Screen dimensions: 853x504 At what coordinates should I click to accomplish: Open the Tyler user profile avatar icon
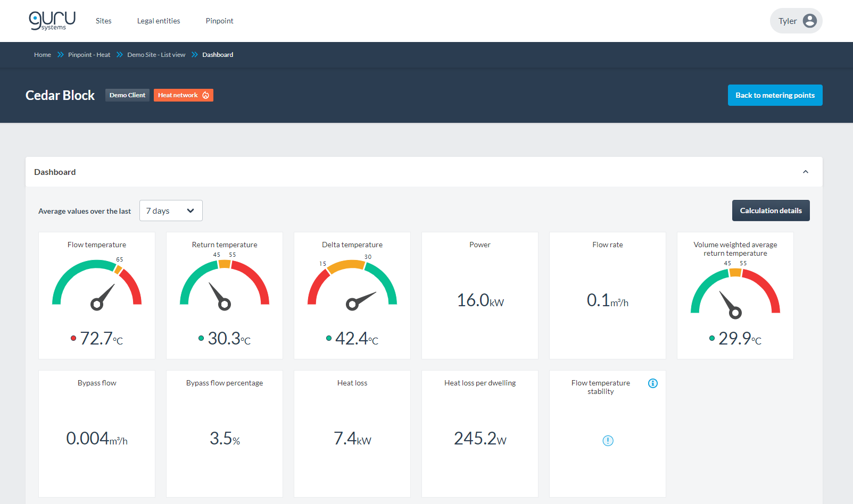point(809,21)
